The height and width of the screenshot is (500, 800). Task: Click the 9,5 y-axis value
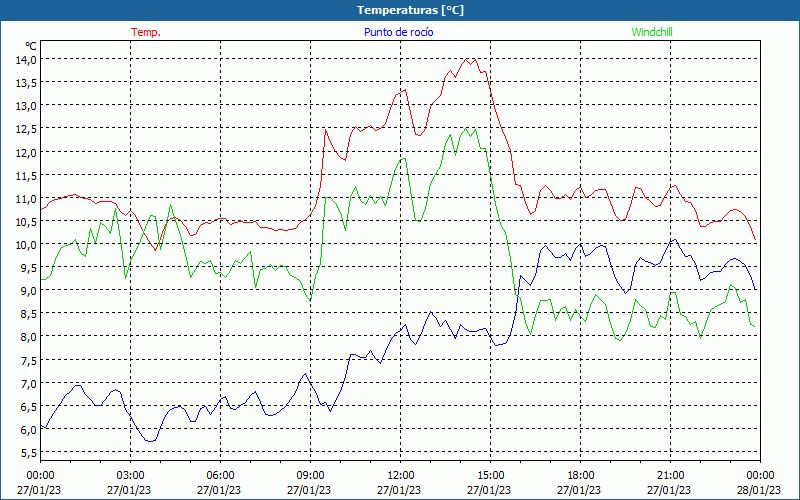pos(28,267)
